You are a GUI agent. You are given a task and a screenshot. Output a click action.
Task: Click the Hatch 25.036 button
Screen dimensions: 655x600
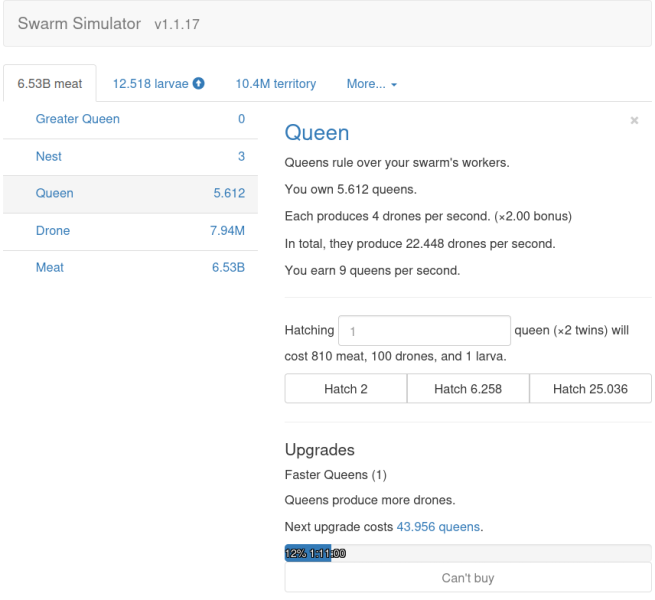[590, 389]
